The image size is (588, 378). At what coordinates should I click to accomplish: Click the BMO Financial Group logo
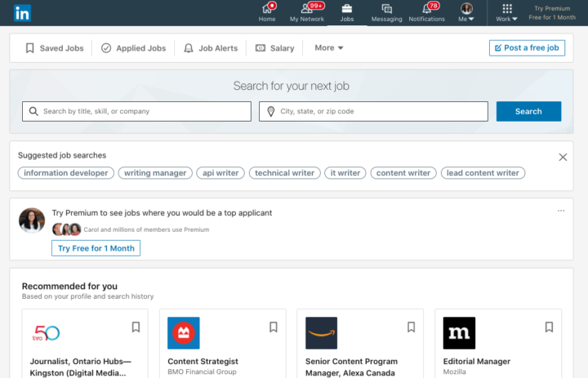coord(184,333)
